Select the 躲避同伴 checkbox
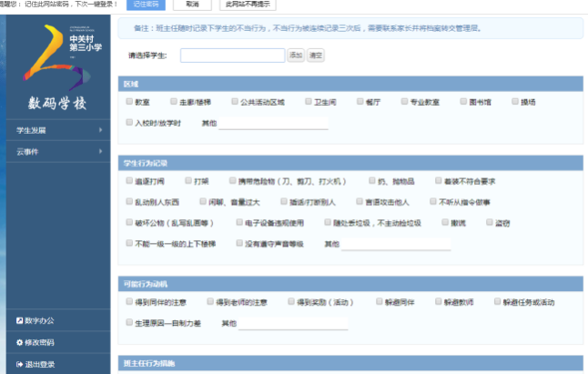 click(380, 301)
